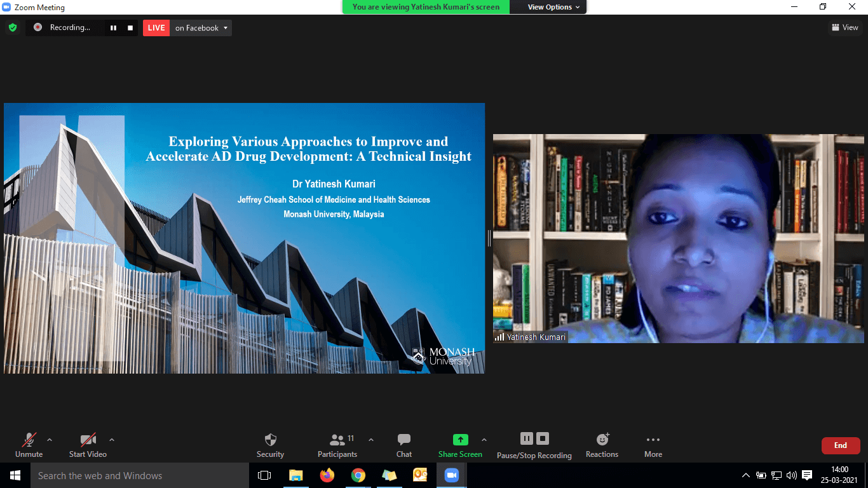Launch Firefox from the taskbar
The width and height of the screenshot is (868, 488).
(327, 475)
